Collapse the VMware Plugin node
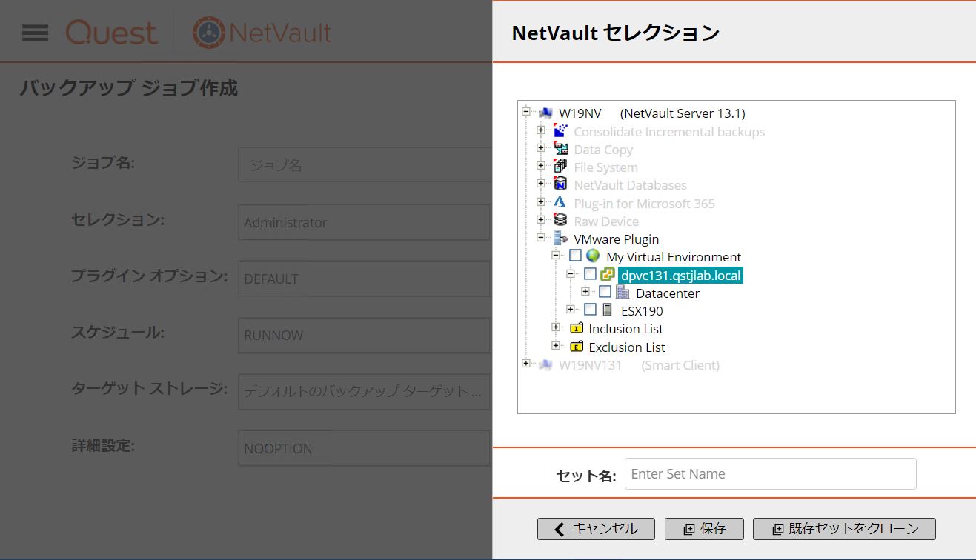This screenshot has height=560, width=976. [x=541, y=238]
